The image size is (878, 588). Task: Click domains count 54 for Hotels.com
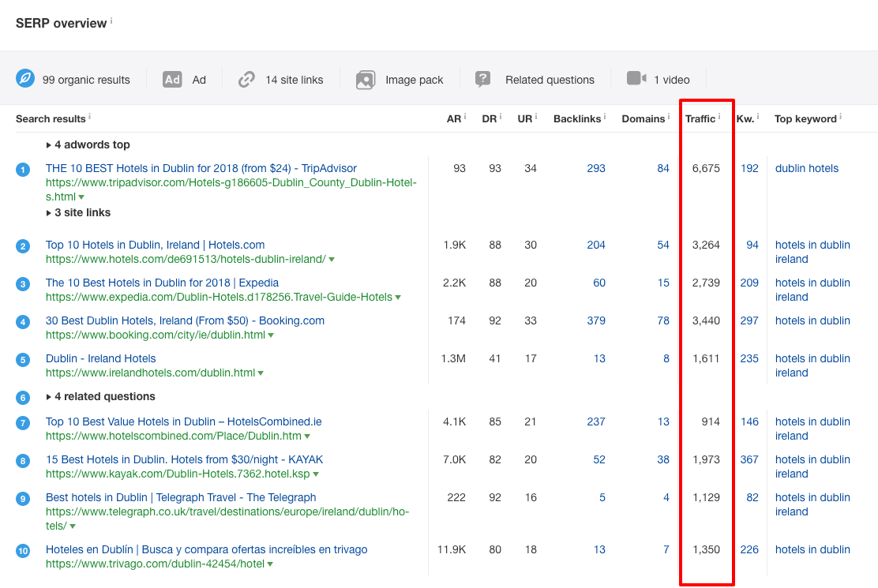[x=663, y=245]
